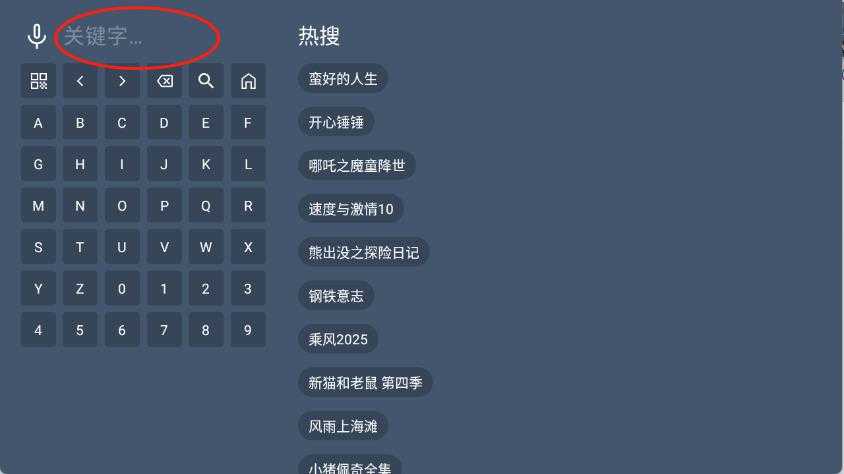Open the QR code input icon
844x474 pixels.
pyautogui.click(x=38, y=81)
